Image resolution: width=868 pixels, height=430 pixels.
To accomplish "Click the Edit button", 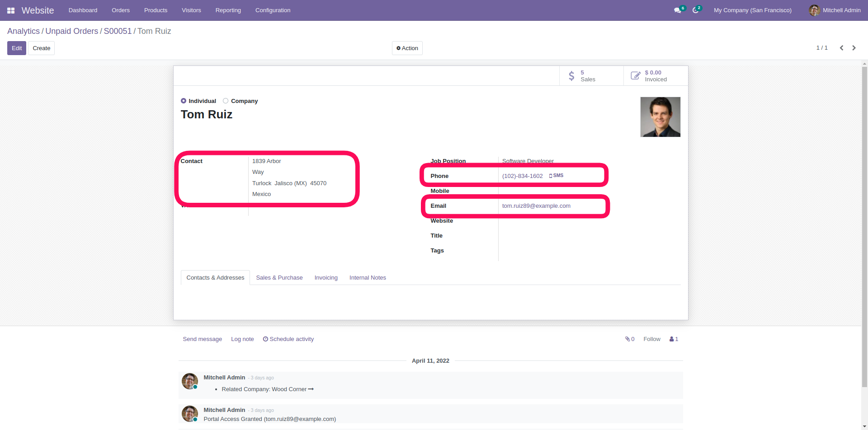I will pyautogui.click(x=17, y=48).
